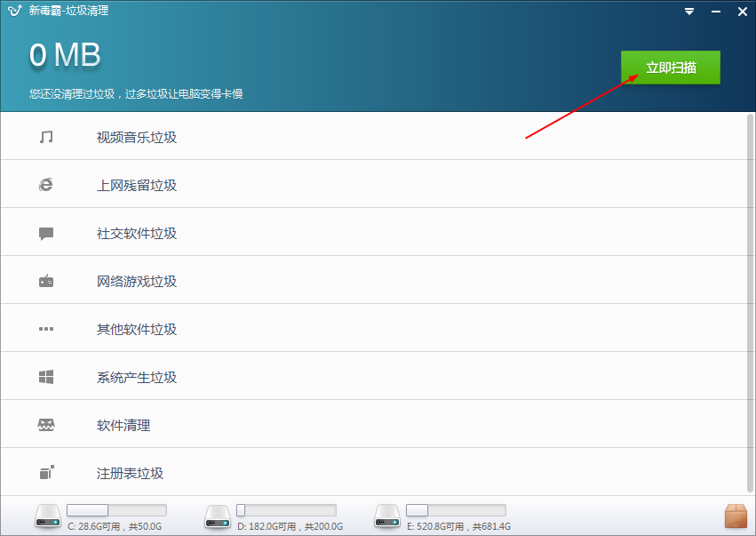The width and height of the screenshot is (756, 536).
Task: Click the three-dots icon for 其他软件垃圾
Action: point(46,329)
